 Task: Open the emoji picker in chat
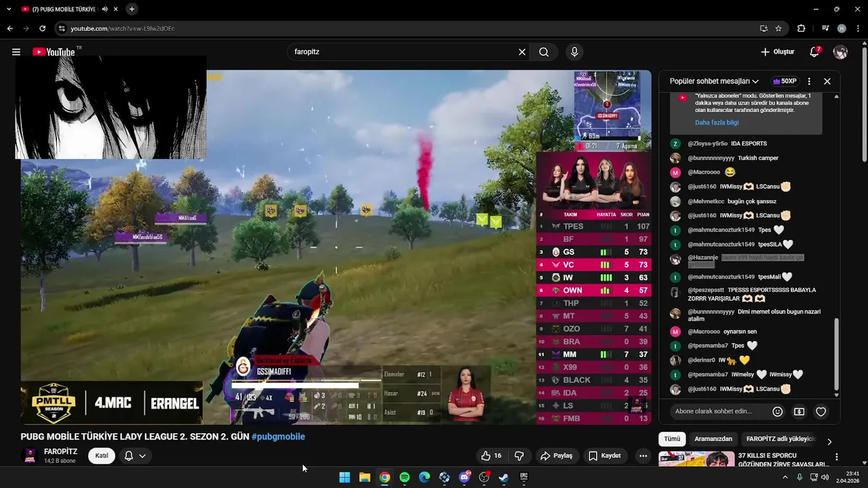(778, 411)
